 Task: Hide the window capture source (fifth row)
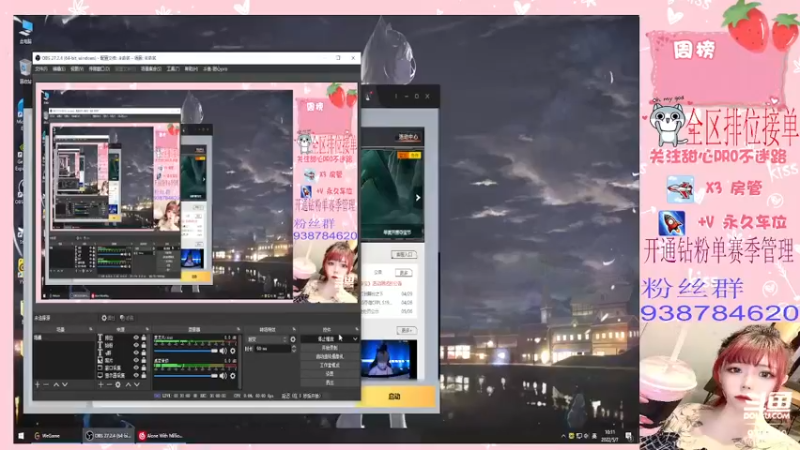pos(136,367)
